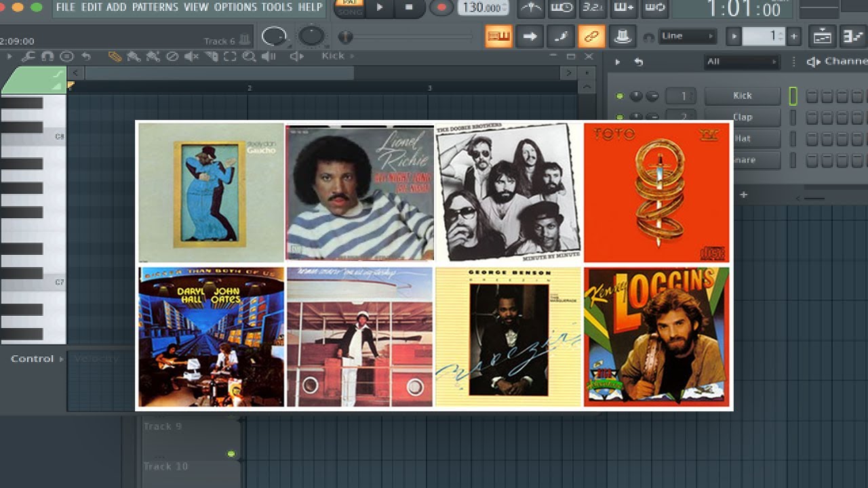
Task: Open the TOOLS menu
Action: point(277,7)
